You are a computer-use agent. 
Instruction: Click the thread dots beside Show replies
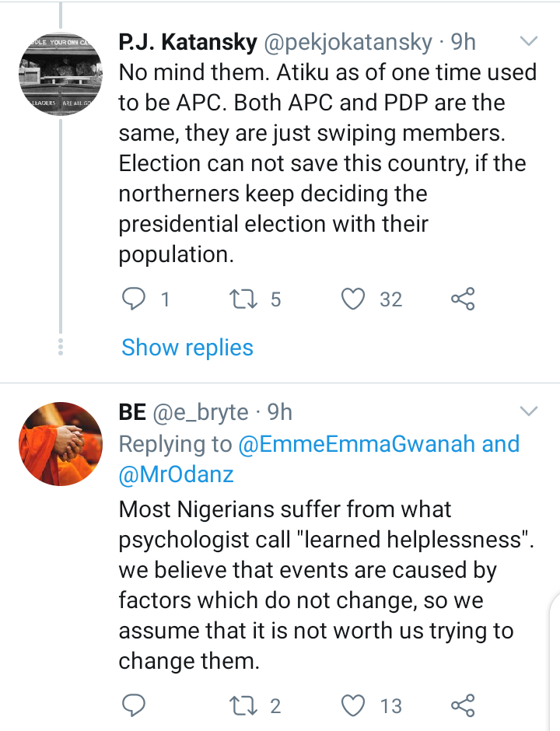(61, 348)
